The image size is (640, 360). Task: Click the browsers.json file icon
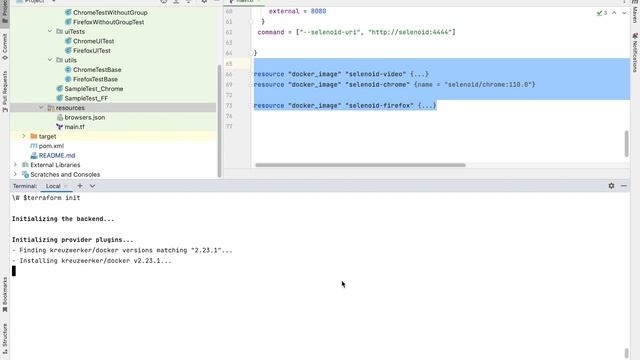coord(60,117)
